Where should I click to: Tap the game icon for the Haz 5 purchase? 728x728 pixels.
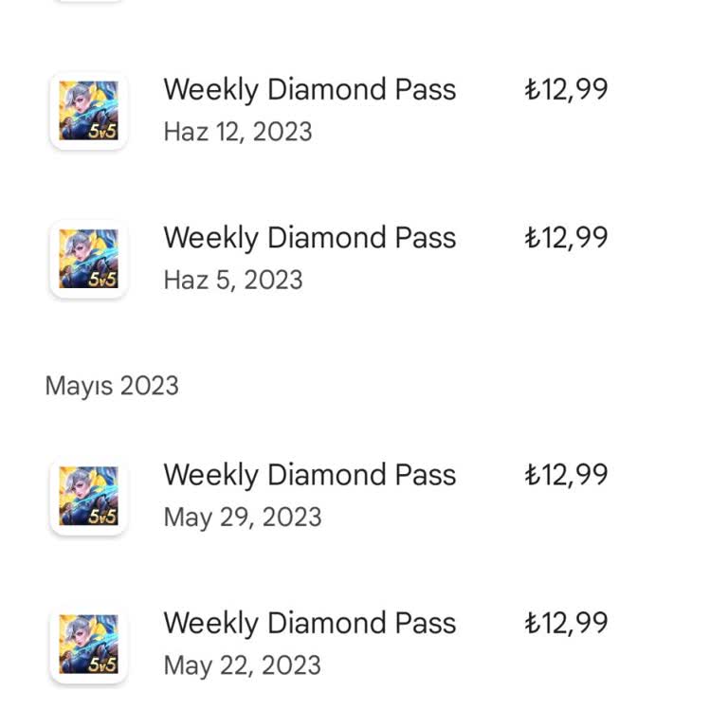click(88, 259)
